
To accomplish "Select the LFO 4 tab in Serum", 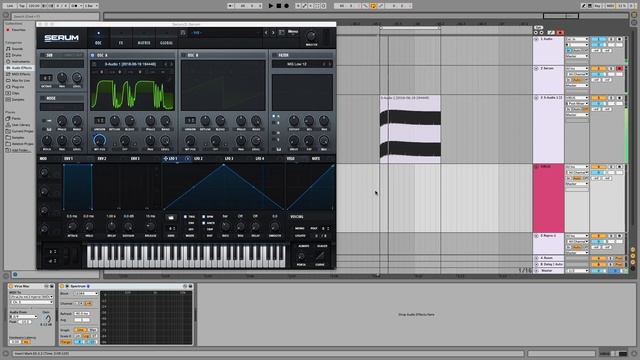I will (260, 158).
